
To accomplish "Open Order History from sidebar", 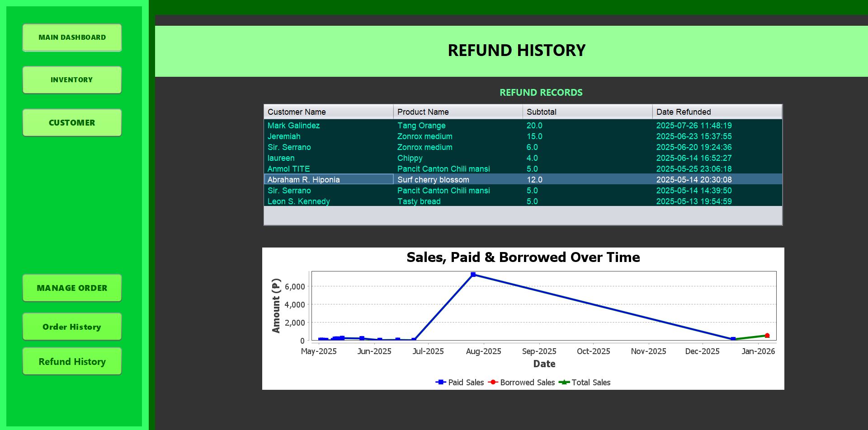I will pyautogui.click(x=72, y=327).
